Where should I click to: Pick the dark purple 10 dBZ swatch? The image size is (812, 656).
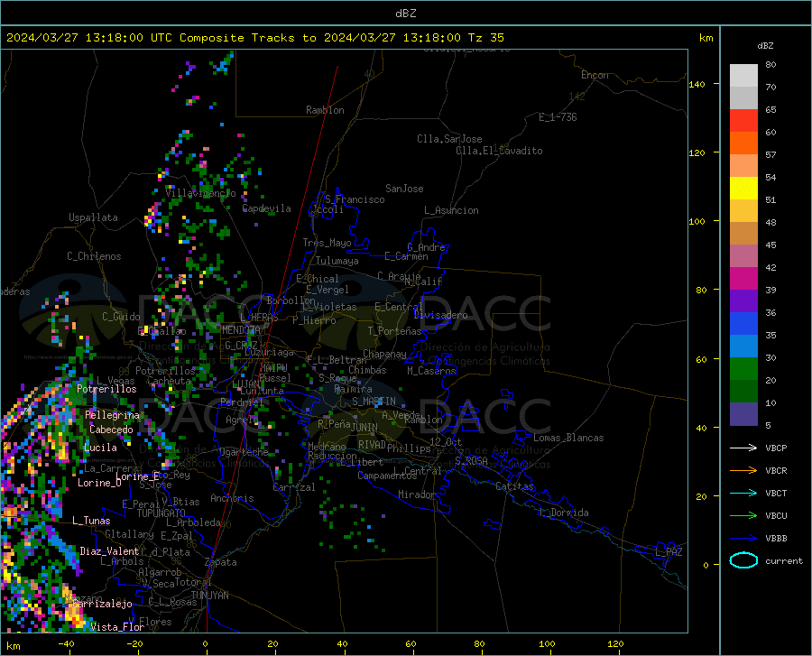[x=743, y=414]
